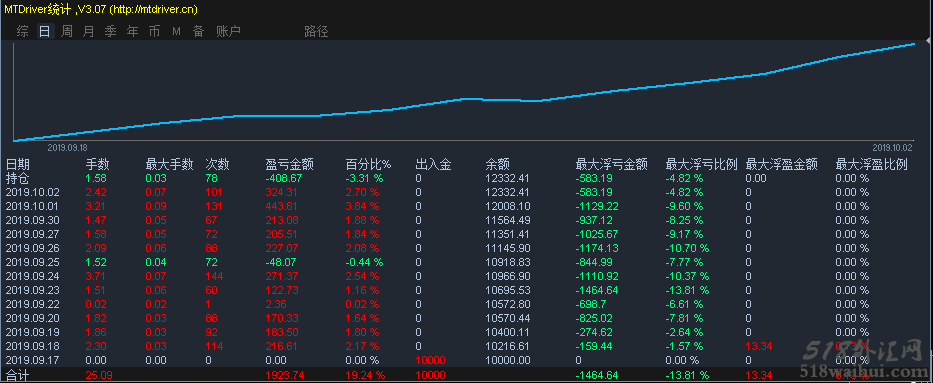Image resolution: width=933 pixels, height=383 pixels.
Task: Open the 月 monthly tab
Action: point(89,32)
